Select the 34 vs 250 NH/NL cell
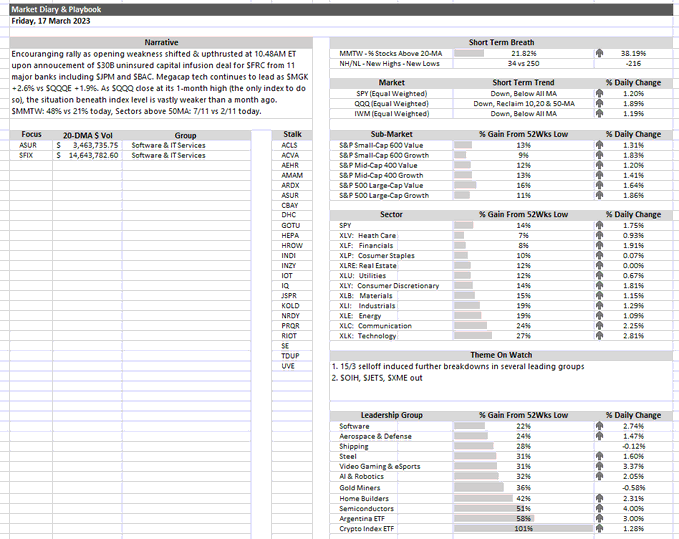The image size is (679, 539). click(524, 63)
